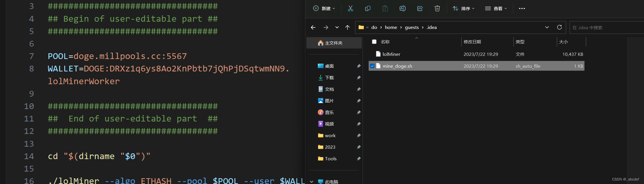Open the 'Tools' folder in sidebar
This screenshot has height=184, width=644.
pos(331,159)
